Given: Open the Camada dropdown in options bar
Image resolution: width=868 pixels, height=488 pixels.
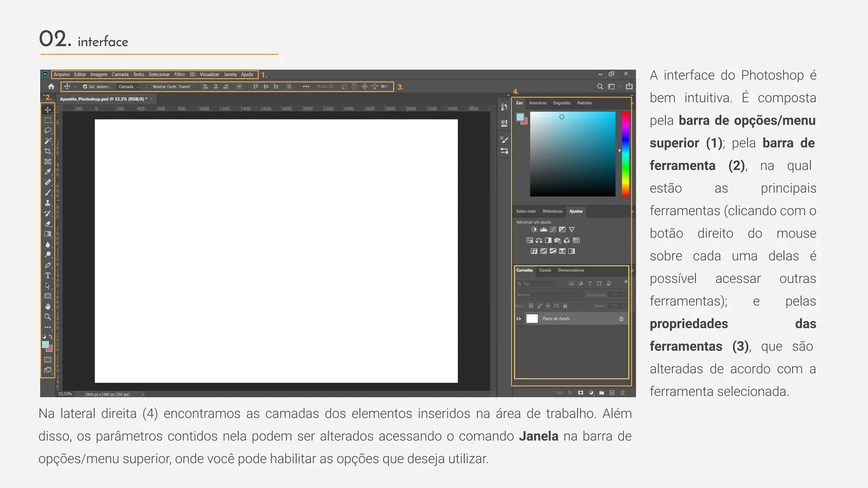Looking at the screenshot, I should point(128,86).
